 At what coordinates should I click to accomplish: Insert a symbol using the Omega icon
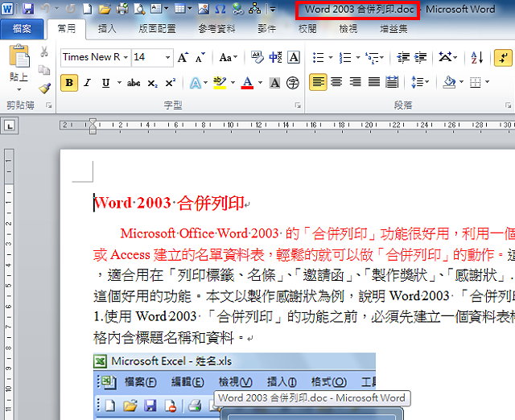[x=220, y=9]
